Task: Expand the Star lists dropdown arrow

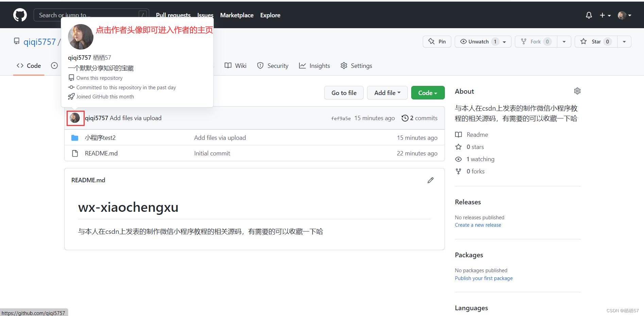Action: (x=624, y=42)
